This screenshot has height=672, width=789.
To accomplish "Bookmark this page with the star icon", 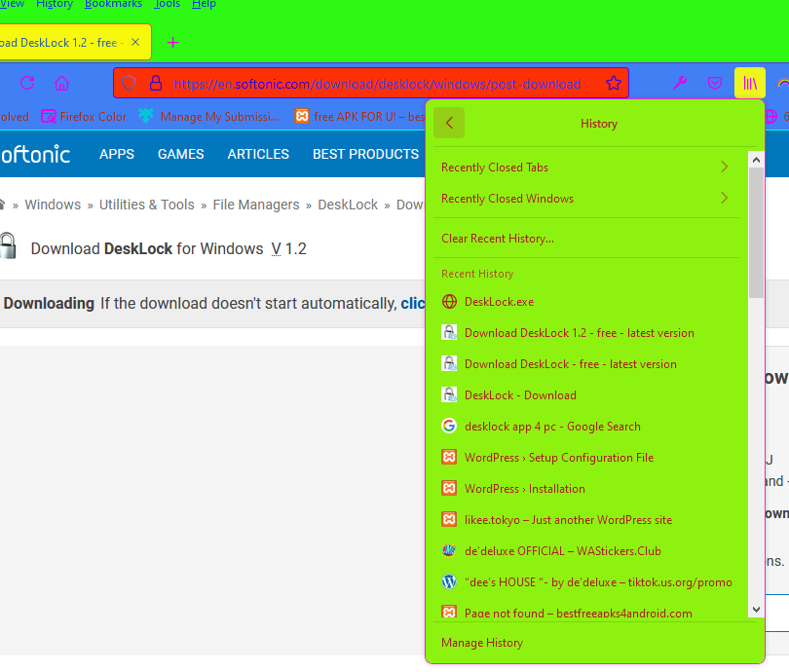I will click(614, 84).
